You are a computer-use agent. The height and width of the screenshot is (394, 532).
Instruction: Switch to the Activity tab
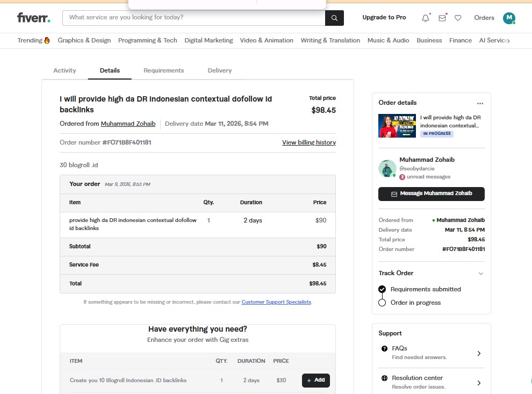point(64,70)
